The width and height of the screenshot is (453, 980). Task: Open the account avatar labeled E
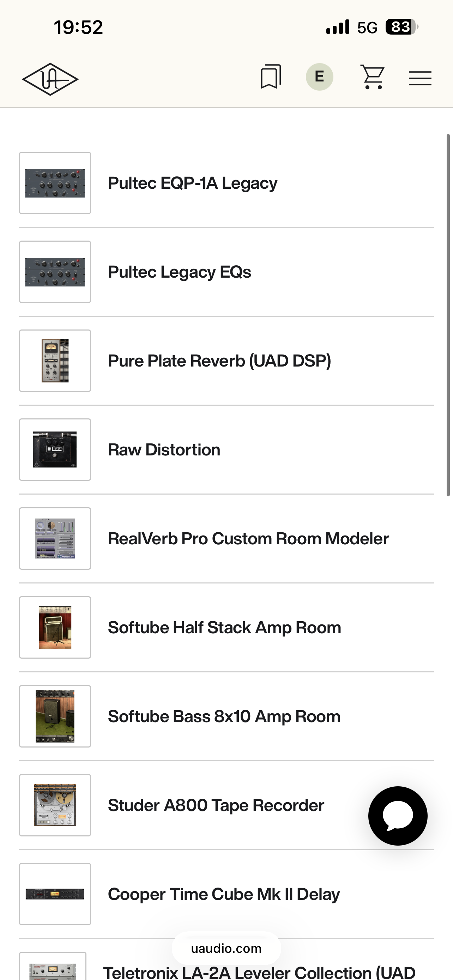320,77
